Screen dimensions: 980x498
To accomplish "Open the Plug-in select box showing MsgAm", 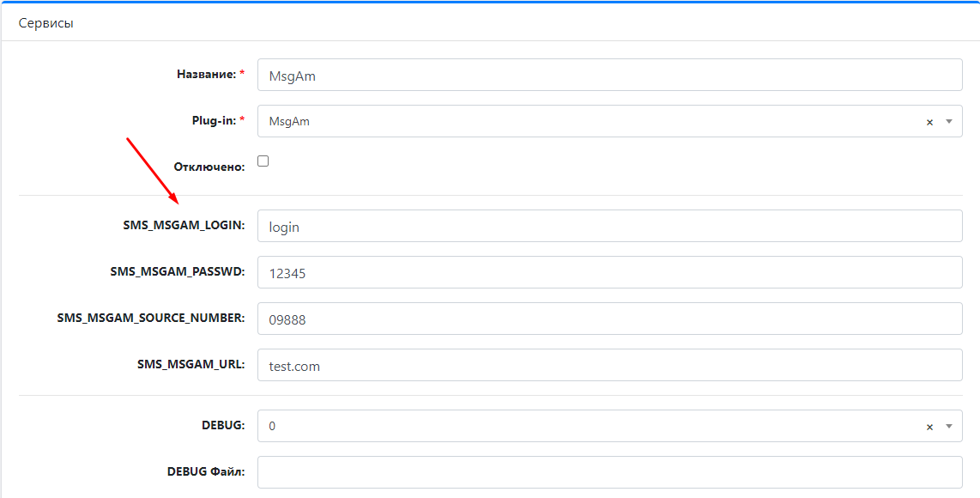I will [x=609, y=121].
